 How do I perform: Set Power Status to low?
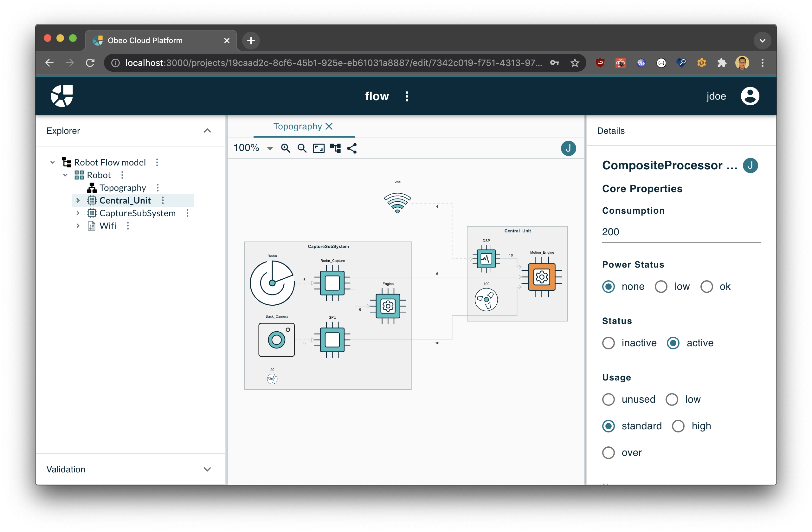(x=661, y=287)
